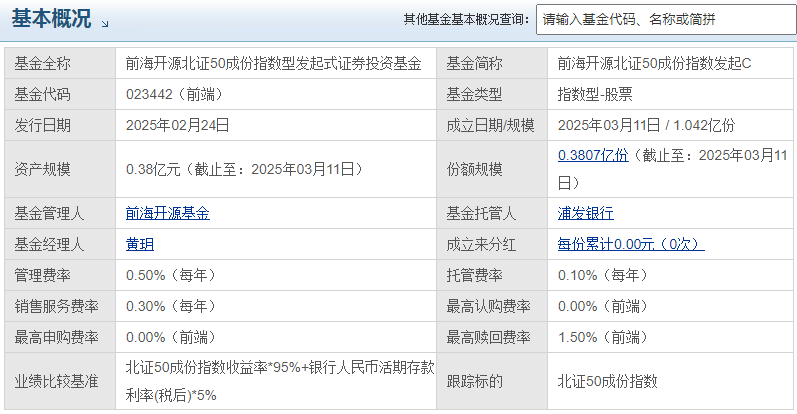Select the fund type value 指数型-股票
This screenshot has height=414, width=797.
(595, 94)
